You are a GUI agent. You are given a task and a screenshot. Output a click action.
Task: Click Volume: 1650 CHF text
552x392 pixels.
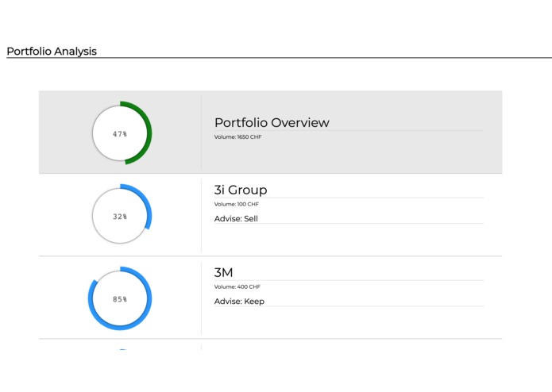coord(238,137)
